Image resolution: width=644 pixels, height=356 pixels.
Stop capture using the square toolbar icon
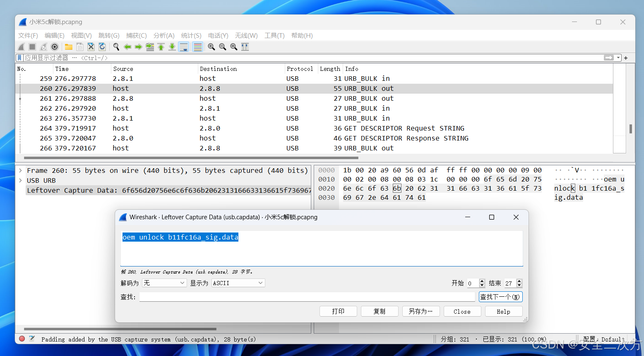point(32,47)
